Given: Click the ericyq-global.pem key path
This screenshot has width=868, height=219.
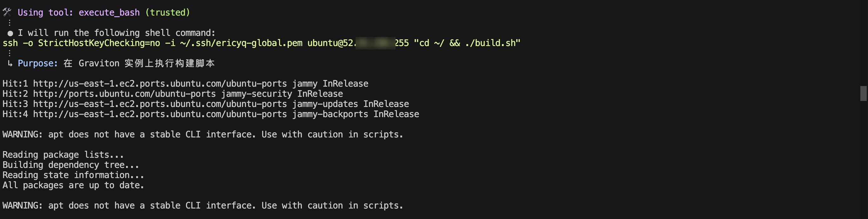Looking at the screenshot, I should [241, 43].
